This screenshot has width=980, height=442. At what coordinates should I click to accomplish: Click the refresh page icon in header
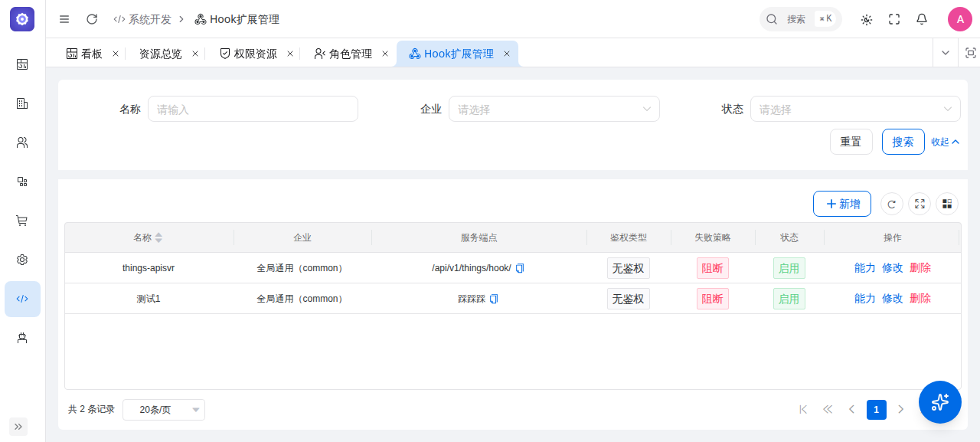(x=92, y=19)
